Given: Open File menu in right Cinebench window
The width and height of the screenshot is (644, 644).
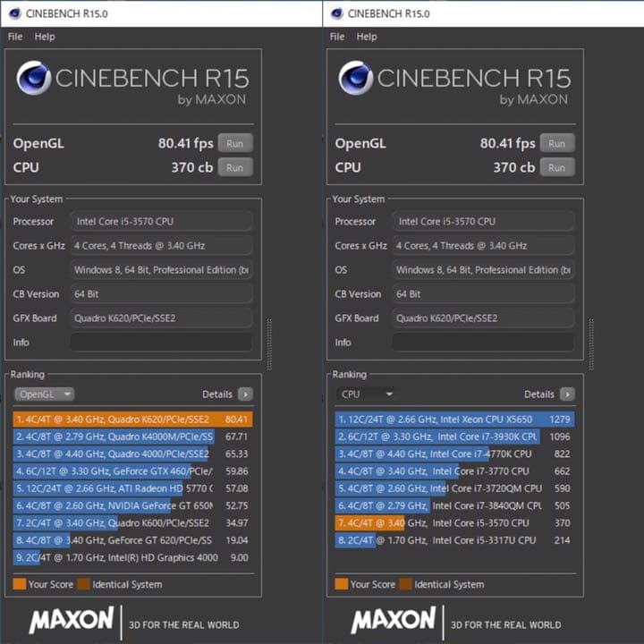Looking at the screenshot, I should [x=337, y=37].
